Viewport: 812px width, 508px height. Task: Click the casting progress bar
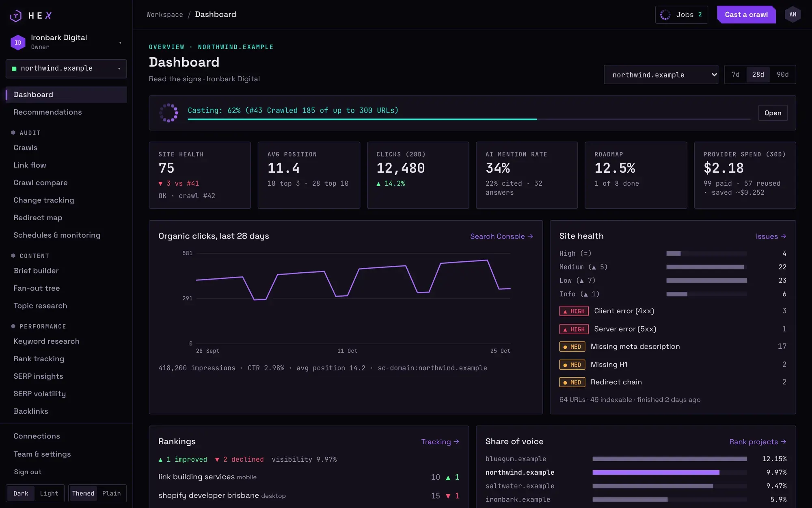[x=469, y=119]
